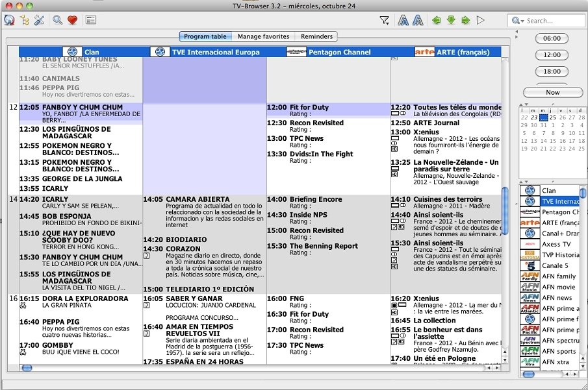The height and width of the screenshot is (390, 588).
Task: Open the filter funnel dropdown
Action: point(385,20)
